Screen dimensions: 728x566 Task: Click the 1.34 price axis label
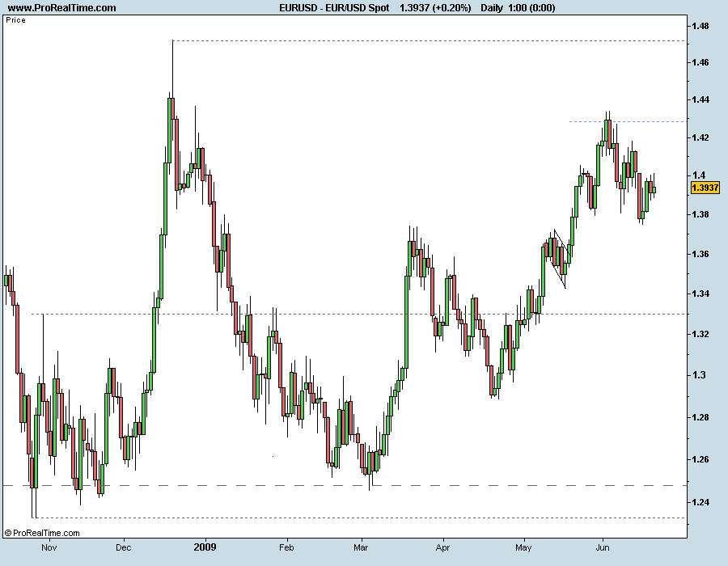point(700,294)
